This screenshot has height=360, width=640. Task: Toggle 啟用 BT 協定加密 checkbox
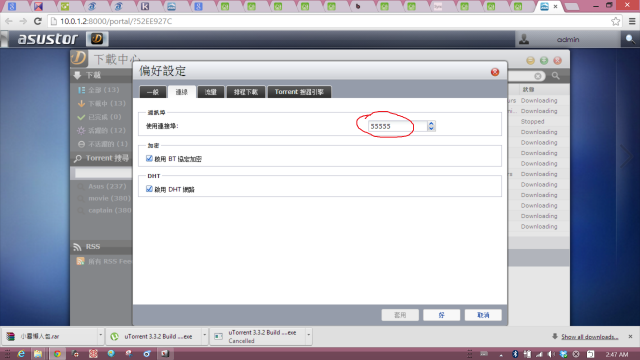(149, 158)
